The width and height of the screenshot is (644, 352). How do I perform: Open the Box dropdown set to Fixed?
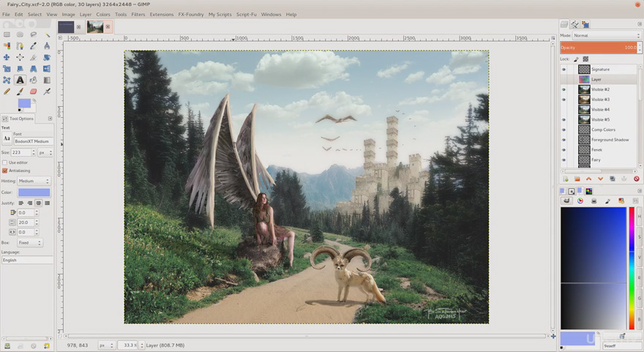tap(29, 243)
